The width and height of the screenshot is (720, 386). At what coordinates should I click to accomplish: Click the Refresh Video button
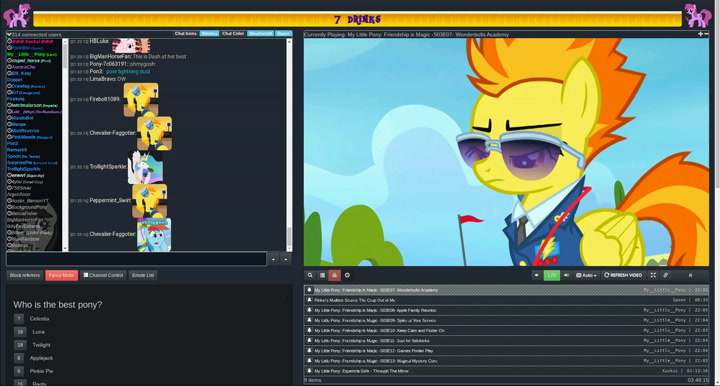(623, 275)
